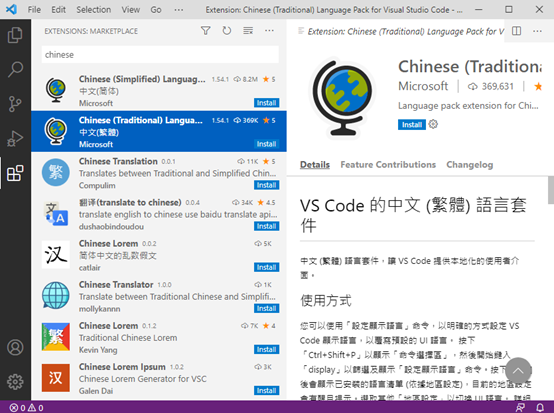This screenshot has width=554, height=413.
Task: Switch to the Feature Contributions tab
Action: point(388,165)
